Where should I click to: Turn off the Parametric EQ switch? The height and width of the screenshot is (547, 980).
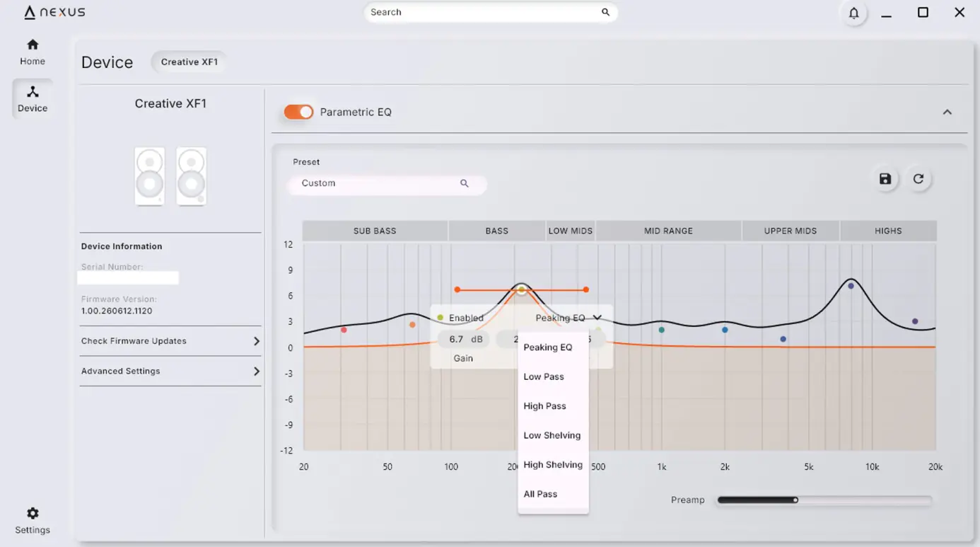point(298,112)
